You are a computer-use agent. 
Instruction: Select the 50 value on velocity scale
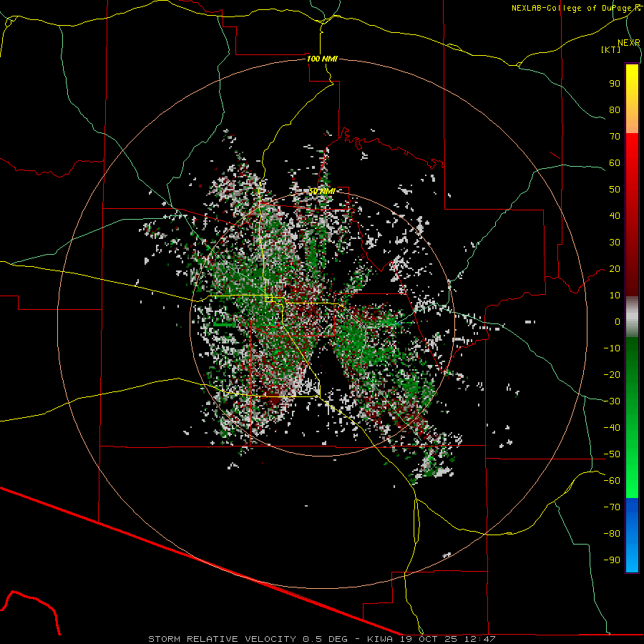[615, 190]
